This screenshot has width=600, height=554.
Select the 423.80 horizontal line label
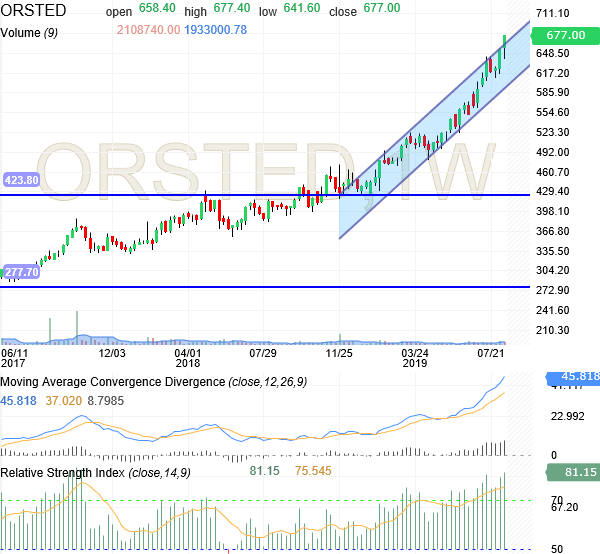tap(21, 180)
